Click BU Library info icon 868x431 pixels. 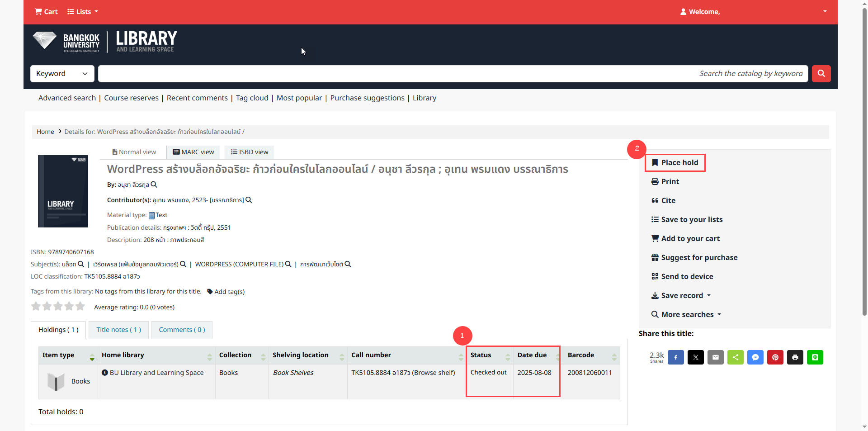click(x=105, y=373)
